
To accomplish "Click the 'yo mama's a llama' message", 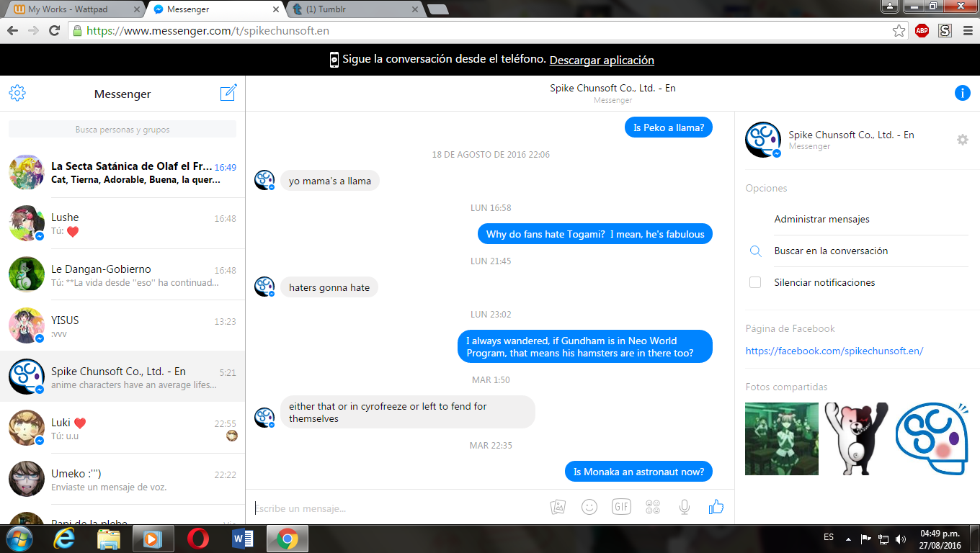I will pos(330,181).
